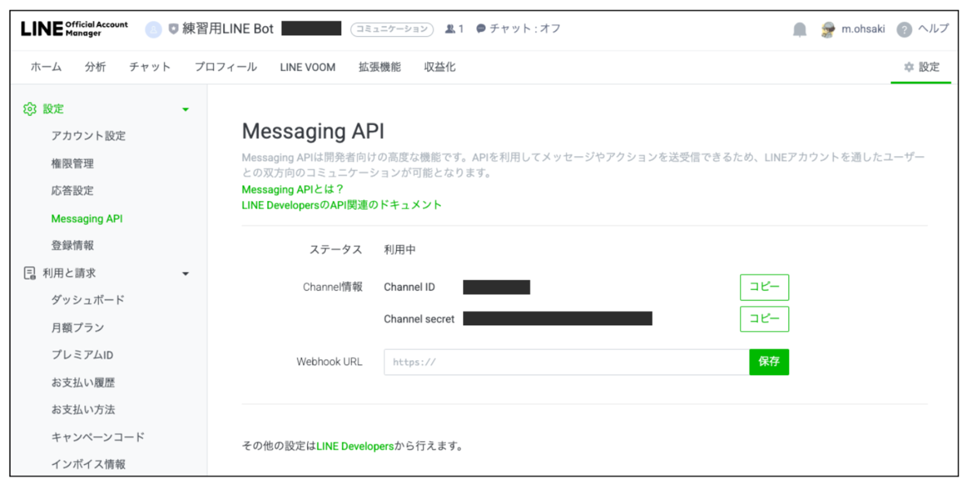Image resolution: width=980 pixels, height=491 pixels.
Task: Click the Channel ID label
Action: (409, 287)
